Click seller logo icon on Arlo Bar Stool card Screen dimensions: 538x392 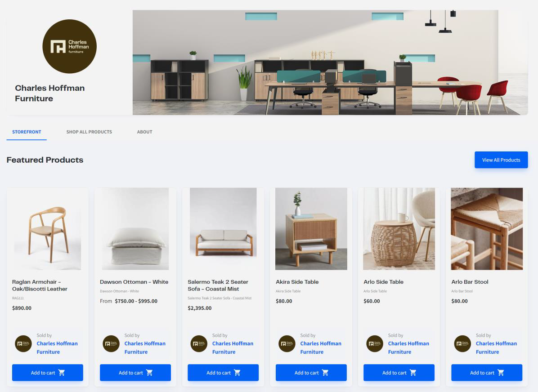click(x=462, y=343)
